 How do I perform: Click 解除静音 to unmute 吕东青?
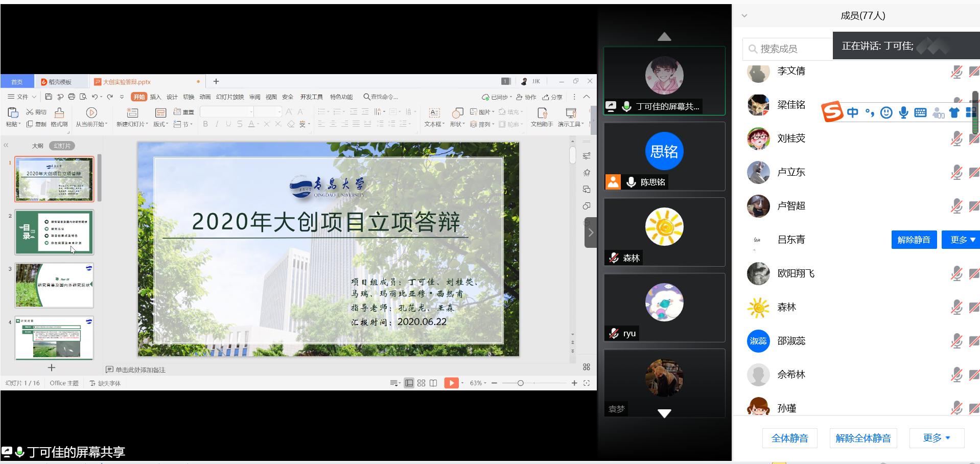(x=914, y=240)
